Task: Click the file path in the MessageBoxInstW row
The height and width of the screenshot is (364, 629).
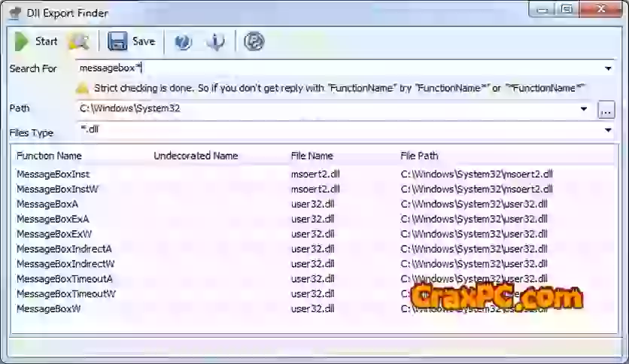Action: coord(476,189)
